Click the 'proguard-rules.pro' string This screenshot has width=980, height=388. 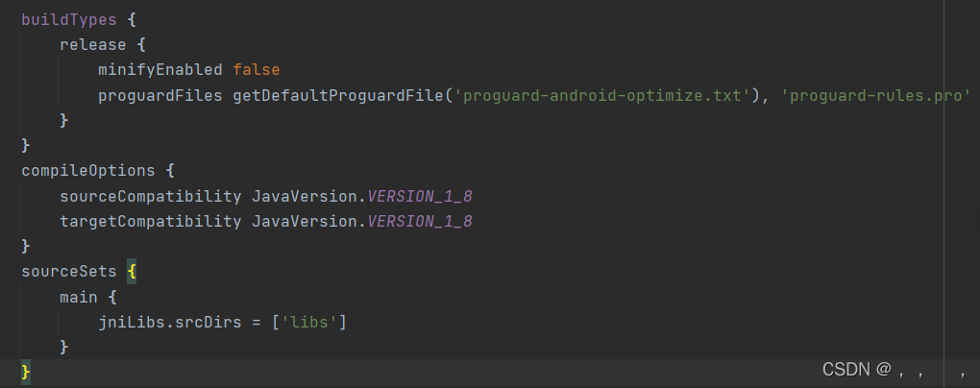click(875, 96)
